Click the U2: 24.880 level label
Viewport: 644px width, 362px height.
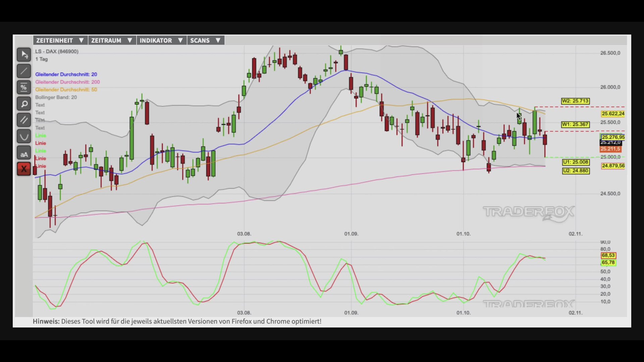point(576,171)
